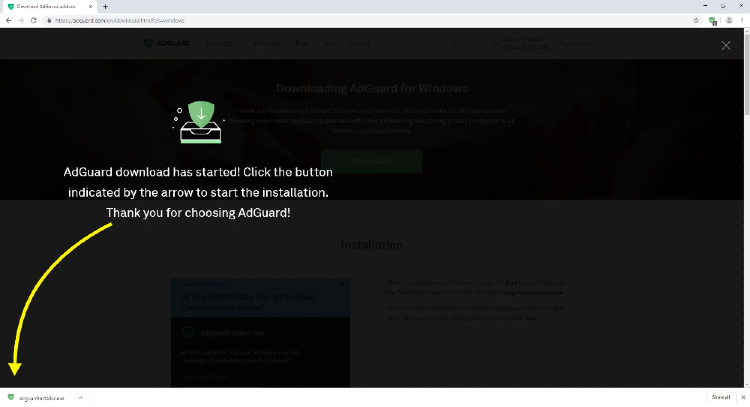Minimize the browser window

point(705,6)
